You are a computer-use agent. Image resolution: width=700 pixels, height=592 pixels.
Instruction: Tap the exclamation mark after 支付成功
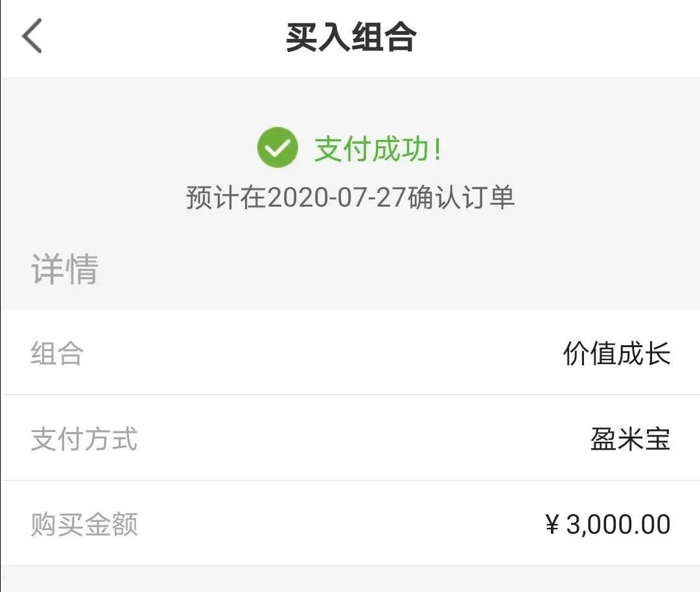click(x=438, y=150)
